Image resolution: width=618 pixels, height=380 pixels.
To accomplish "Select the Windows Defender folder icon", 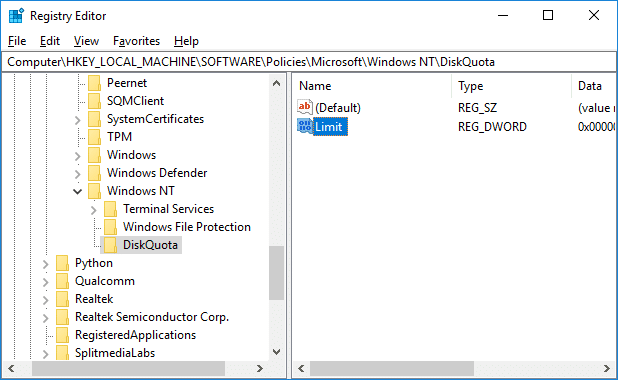I will tap(95, 173).
